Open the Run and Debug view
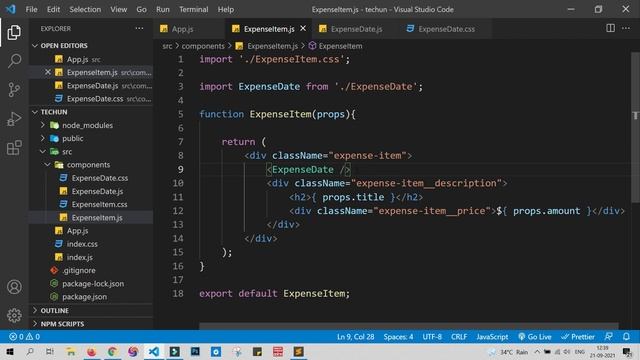The image size is (640, 360). click(x=14, y=119)
